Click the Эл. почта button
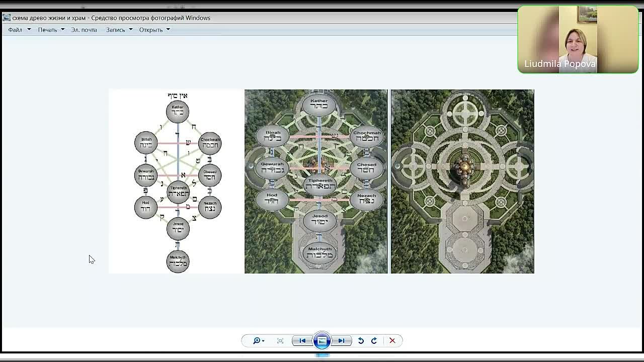 pos(84,30)
